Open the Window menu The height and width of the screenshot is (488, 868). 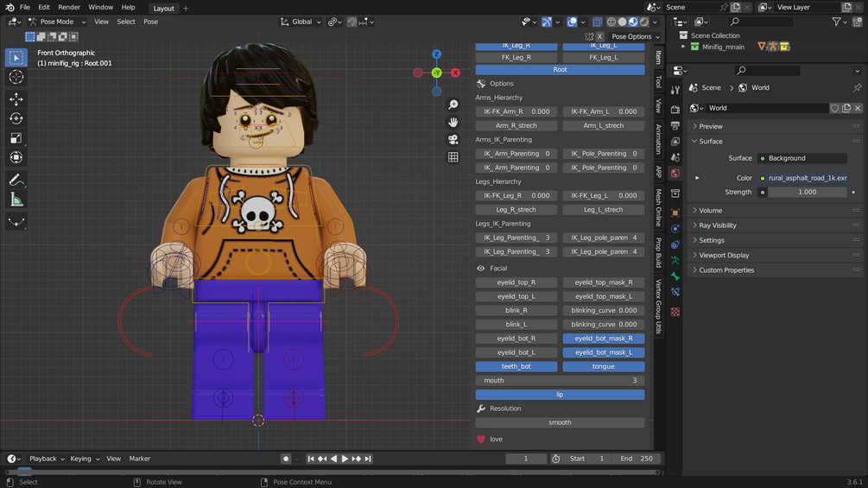101,7
